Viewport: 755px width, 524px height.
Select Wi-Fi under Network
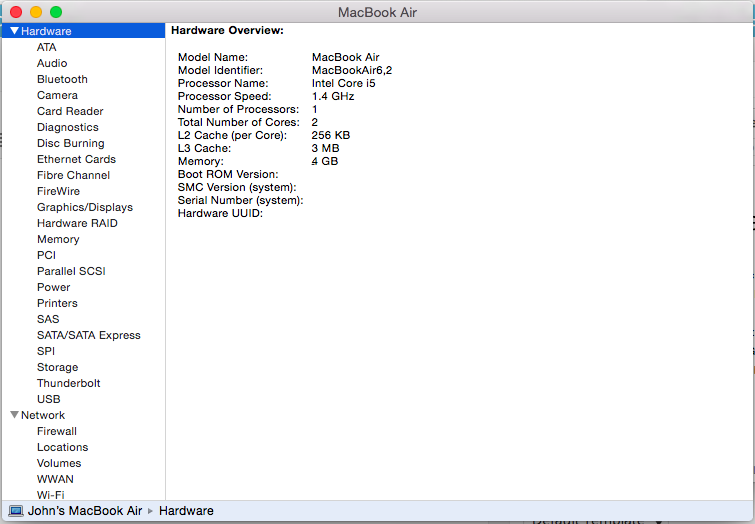(x=51, y=495)
